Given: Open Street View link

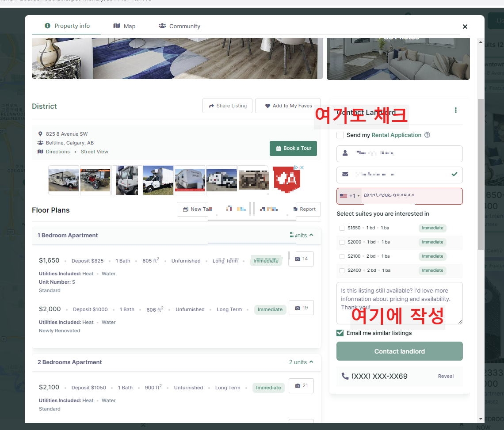Looking at the screenshot, I should [x=95, y=152].
